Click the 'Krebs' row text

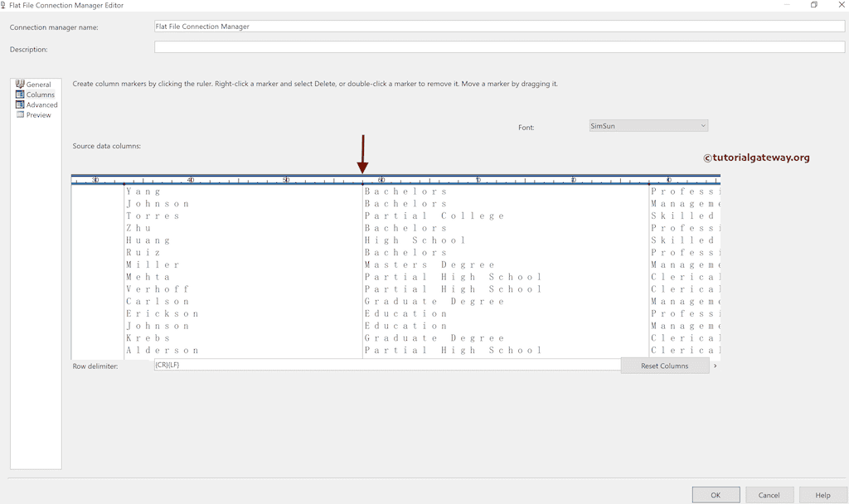pyautogui.click(x=148, y=338)
